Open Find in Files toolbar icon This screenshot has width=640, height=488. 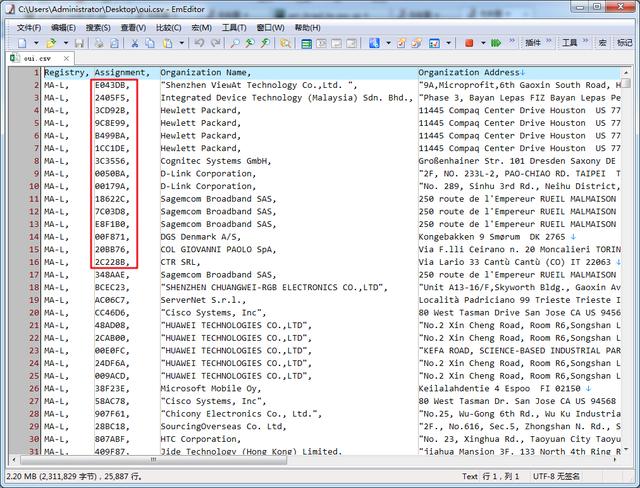(x=285, y=42)
